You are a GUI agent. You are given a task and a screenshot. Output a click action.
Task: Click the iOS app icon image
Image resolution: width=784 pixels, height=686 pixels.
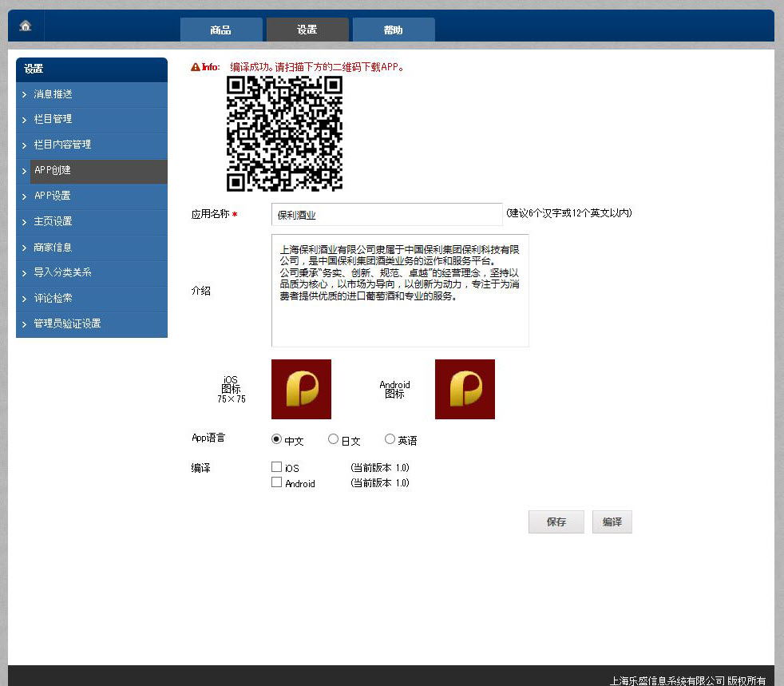[x=301, y=389]
